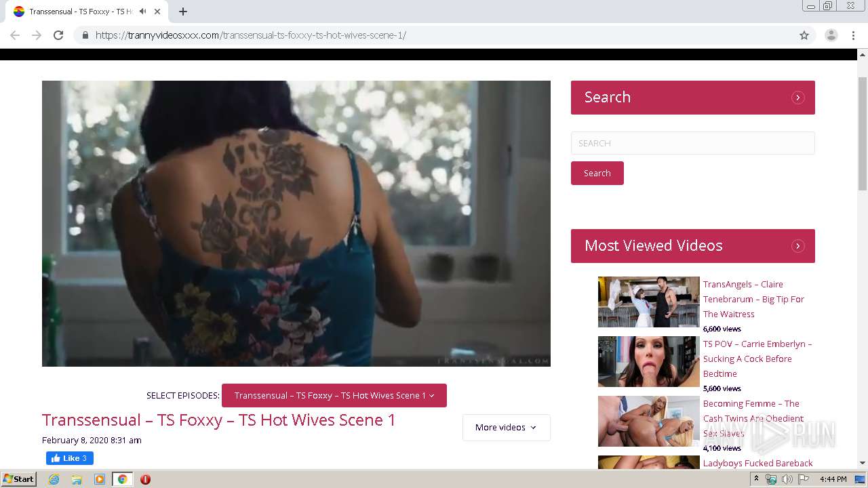Image resolution: width=868 pixels, height=488 pixels.
Task: Open the page title heading link
Action: coord(219,420)
